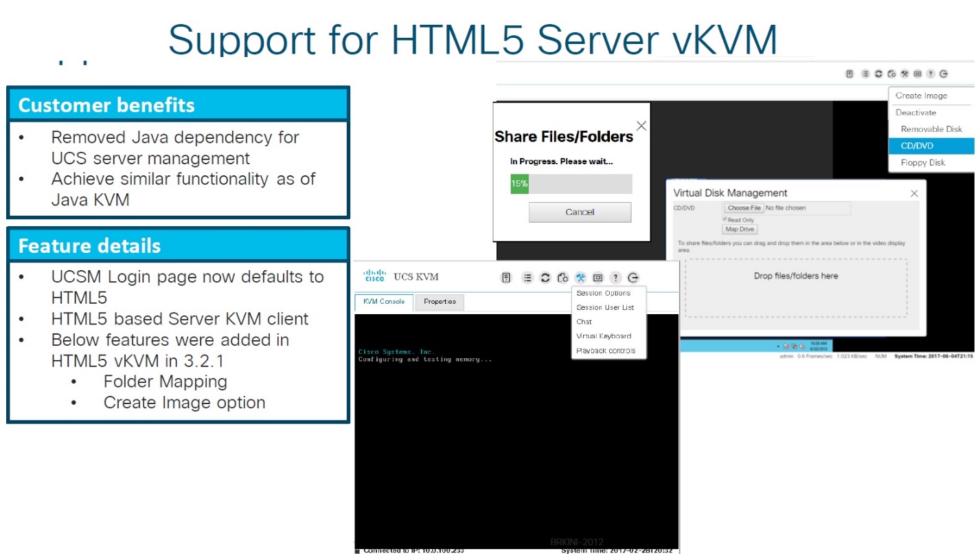The height and width of the screenshot is (554, 980).
Task: Close the Share Files/Folders dialog
Action: pos(641,126)
